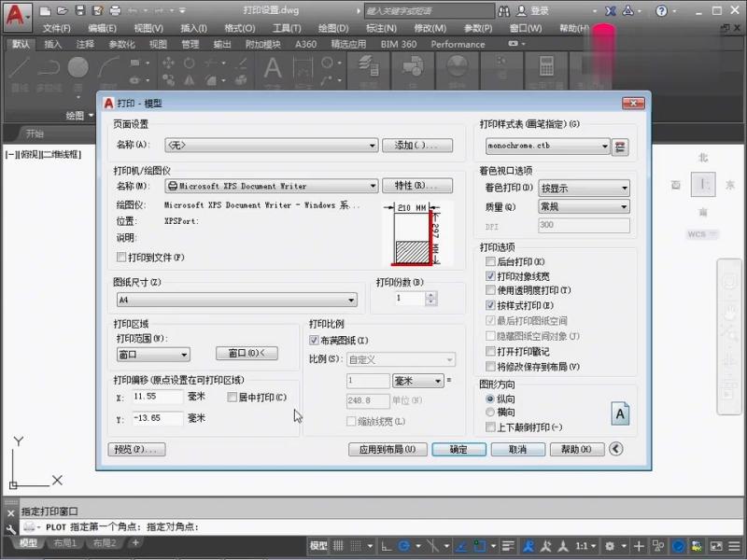This screenshot has height=560, width=747.
Task: Enable the 居中打印 checkbox
Action: pos(231,398)
